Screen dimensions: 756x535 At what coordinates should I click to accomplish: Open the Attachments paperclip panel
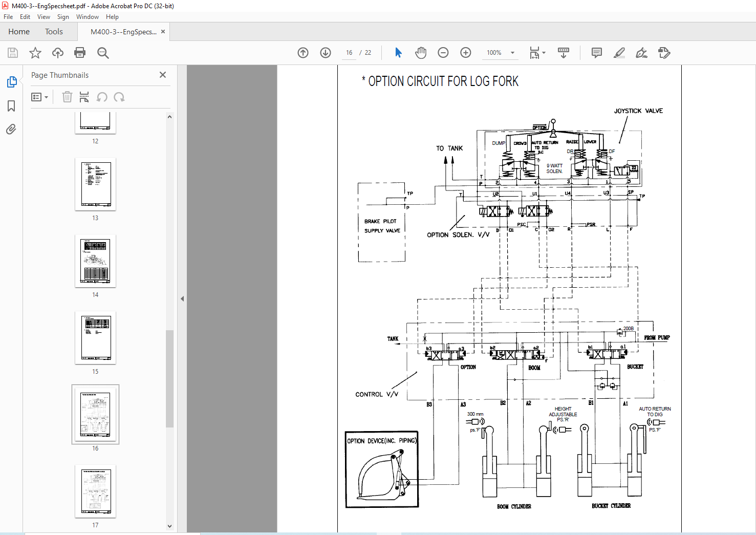point(11,130)
